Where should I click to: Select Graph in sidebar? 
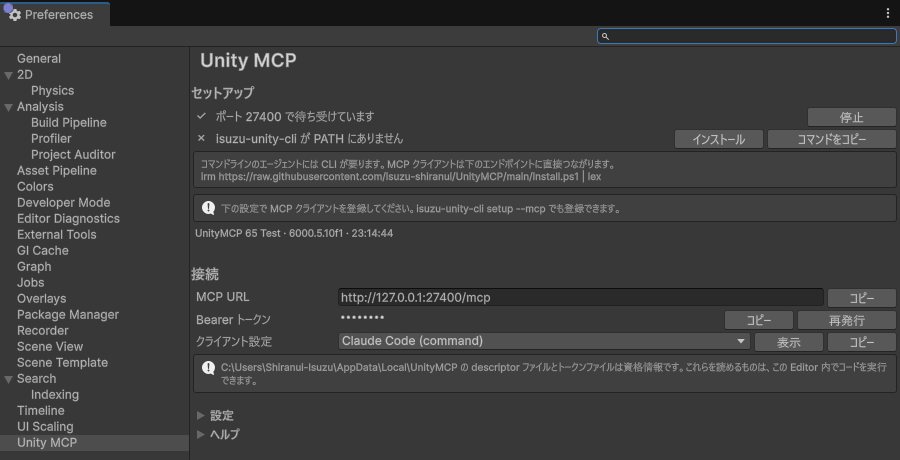34,268
